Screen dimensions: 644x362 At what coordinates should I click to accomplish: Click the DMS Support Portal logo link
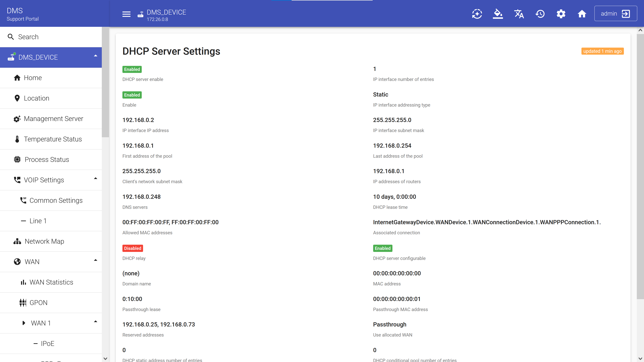tap(22, 14)
